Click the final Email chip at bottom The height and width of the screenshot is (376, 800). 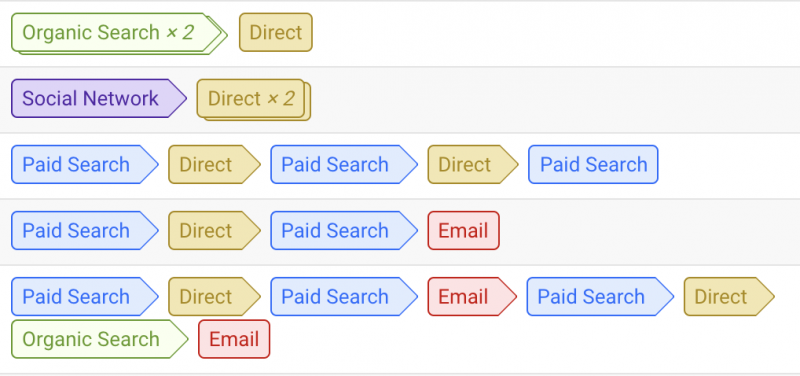pos(234,339)
